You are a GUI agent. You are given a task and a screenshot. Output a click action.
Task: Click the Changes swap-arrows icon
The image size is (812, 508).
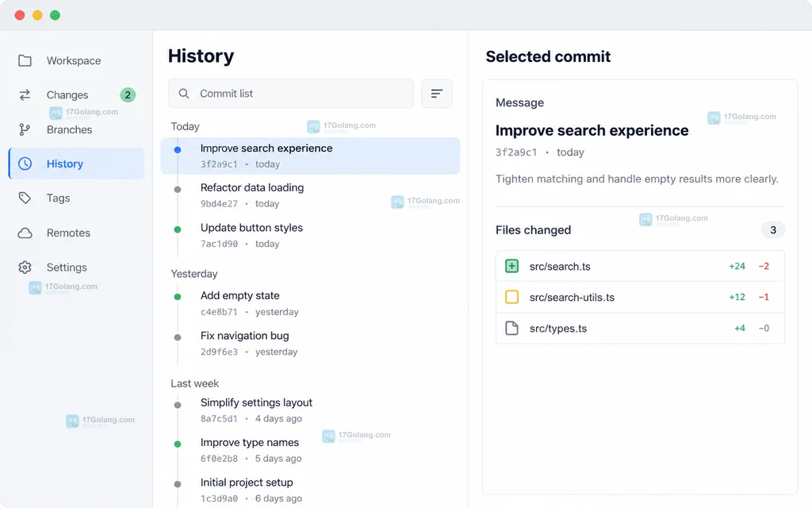point(25,95)
